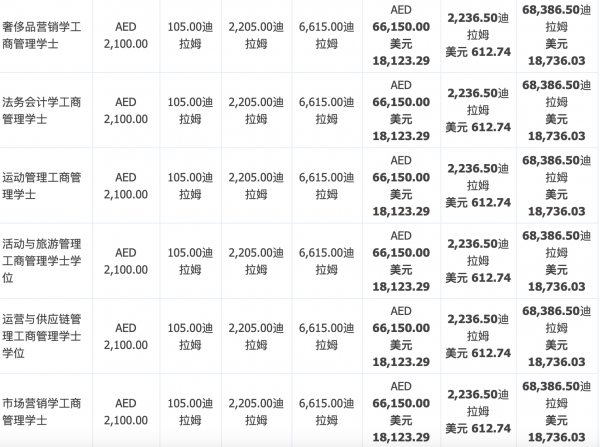
Task: Select the 活动与旅游管理工商管理学士学位 program name cell
Action: point(45,261)
